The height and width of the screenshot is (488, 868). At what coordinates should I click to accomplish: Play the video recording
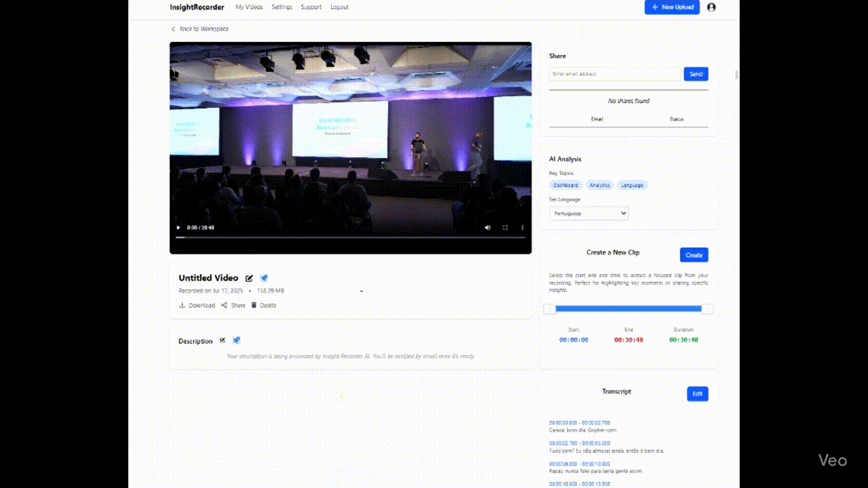(178, 228)
